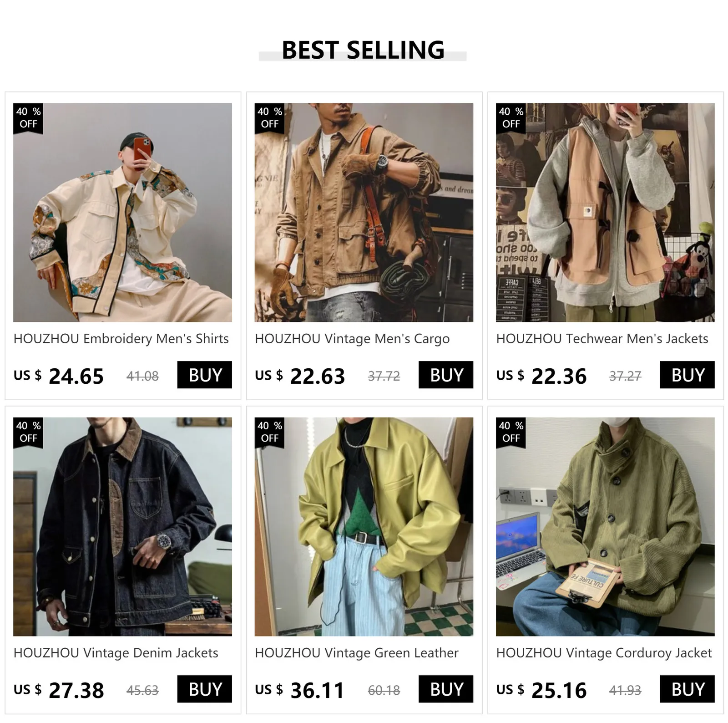Open HOUZHOU Vintage Men's Cargo title link

tap(352, 339)
